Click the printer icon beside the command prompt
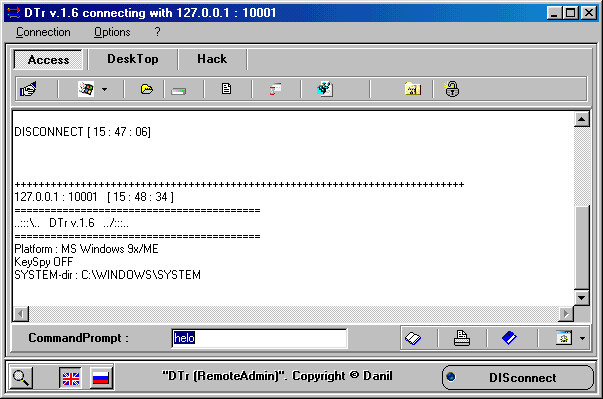Viewport: 603px width, 399px height. pyautogui.click(x=461, y=338)
